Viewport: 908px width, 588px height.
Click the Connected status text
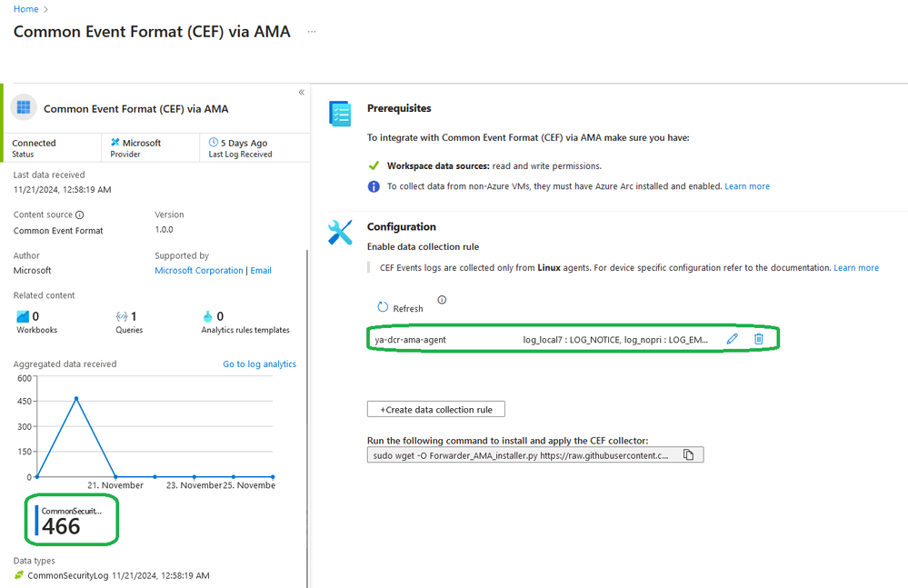tap(34, 143)
